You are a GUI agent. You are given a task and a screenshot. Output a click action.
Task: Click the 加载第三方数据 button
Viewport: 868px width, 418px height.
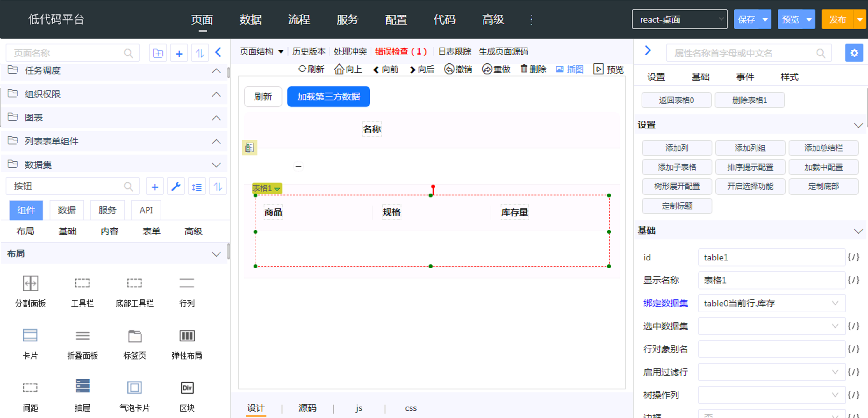pyautogui.click(x=328, y=97)
